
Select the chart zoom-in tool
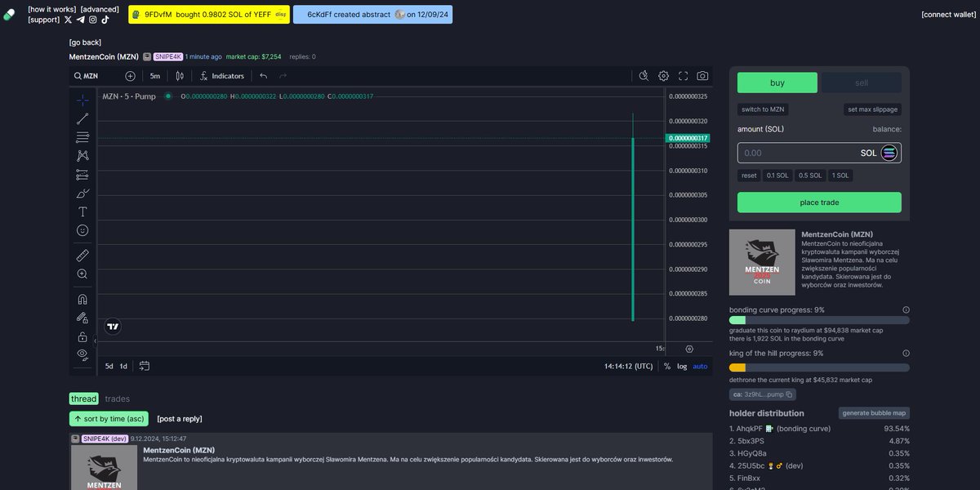coord(82,274)
